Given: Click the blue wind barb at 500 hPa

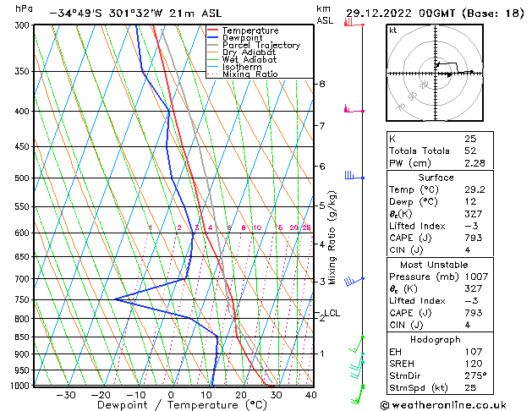Looking at the screenshot, I should pyautogui.click(x=354, y=176).
